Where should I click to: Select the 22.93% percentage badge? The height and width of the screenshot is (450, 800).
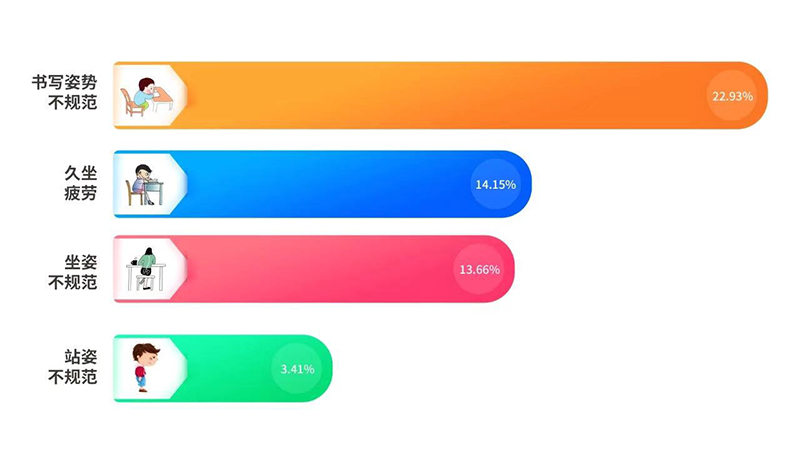coord(733,96)
